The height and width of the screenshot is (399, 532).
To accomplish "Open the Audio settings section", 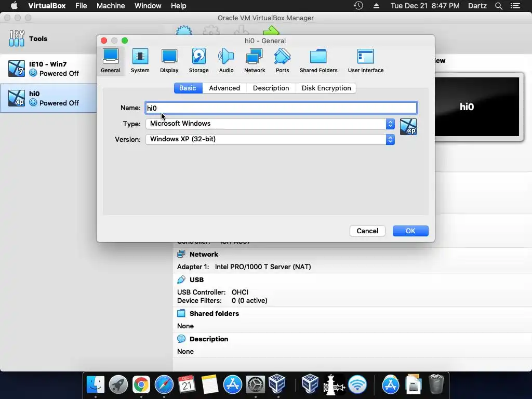I will [x=227, y=61].
